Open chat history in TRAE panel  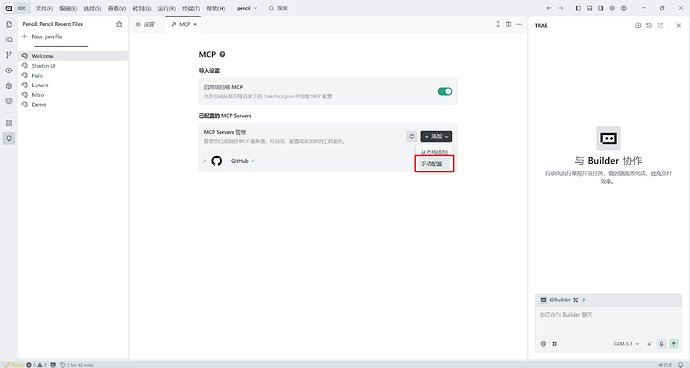(x=649, y=26)
